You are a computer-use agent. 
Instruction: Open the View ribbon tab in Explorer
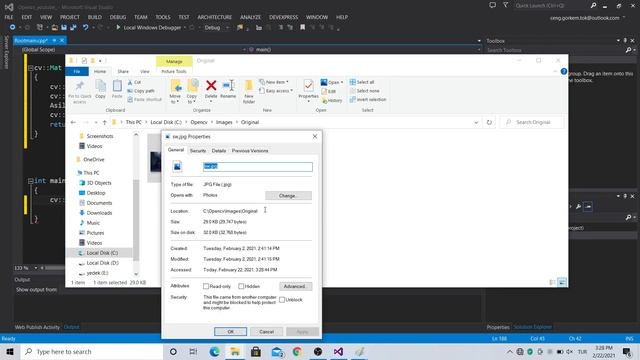(145, 71)
